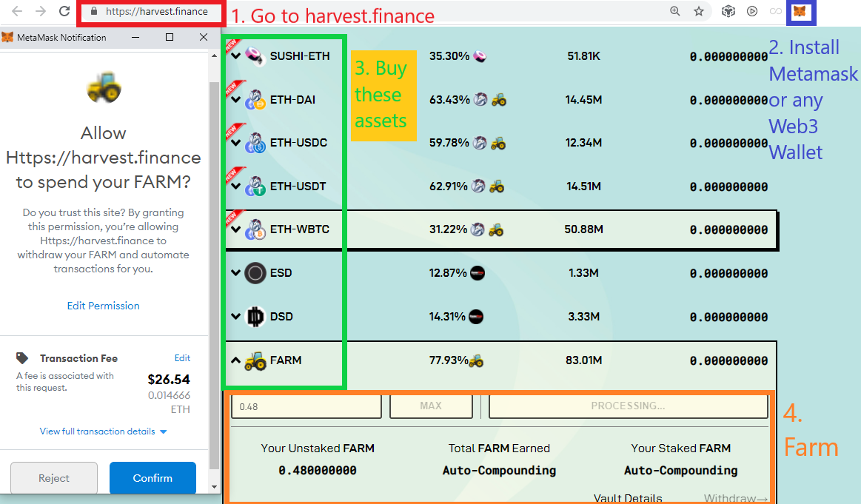Click the infinity-shaped extension icon

click(x=775, y=11)
